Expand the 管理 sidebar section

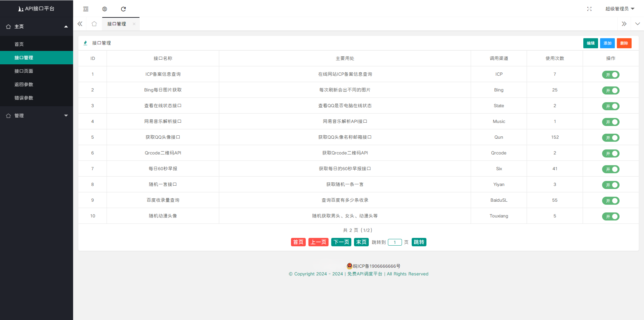[37, 116]
